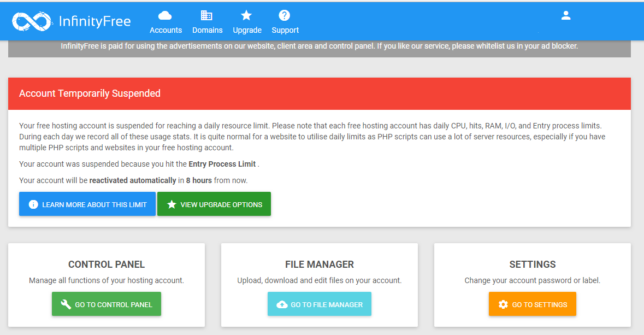
Task: Open the Upgrade menu label
Action: (247, 31)
